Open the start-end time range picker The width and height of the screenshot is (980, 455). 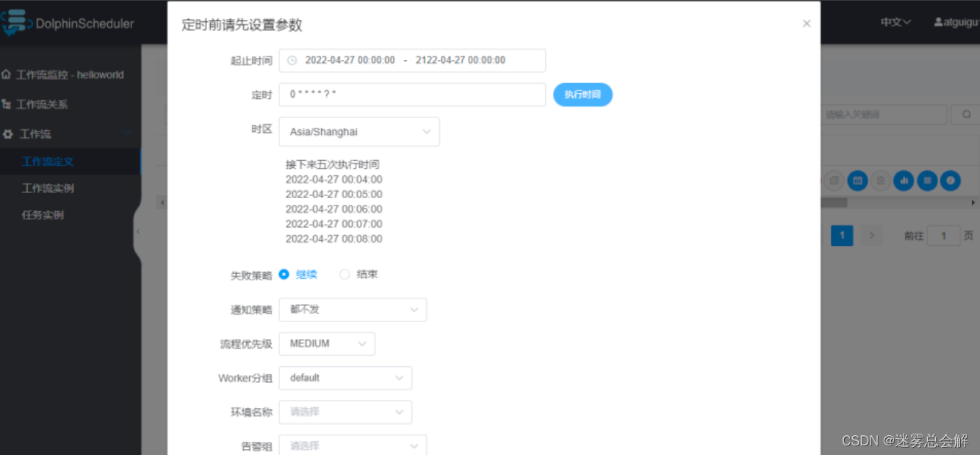click(412, 60)
